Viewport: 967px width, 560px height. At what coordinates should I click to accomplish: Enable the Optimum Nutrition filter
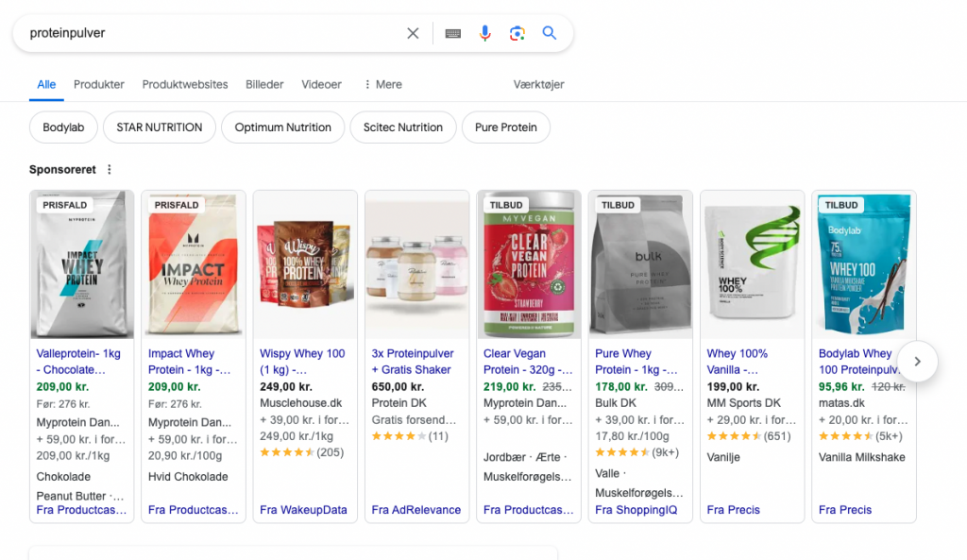(x=282, y=127)
